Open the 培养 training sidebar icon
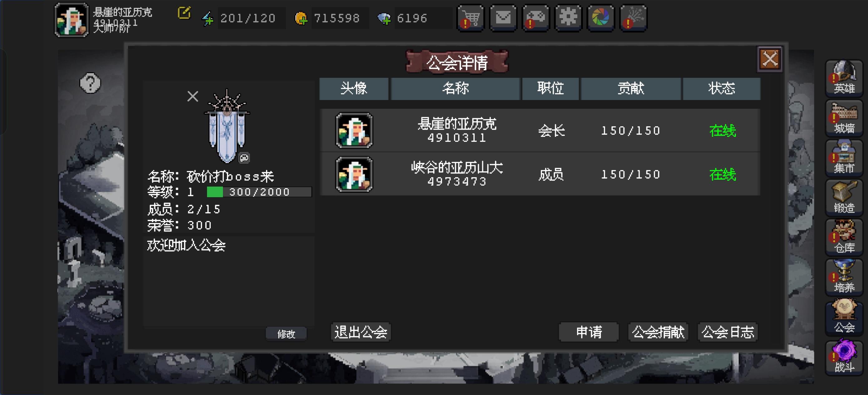This screenshot has height=395, width=868. 844,277
